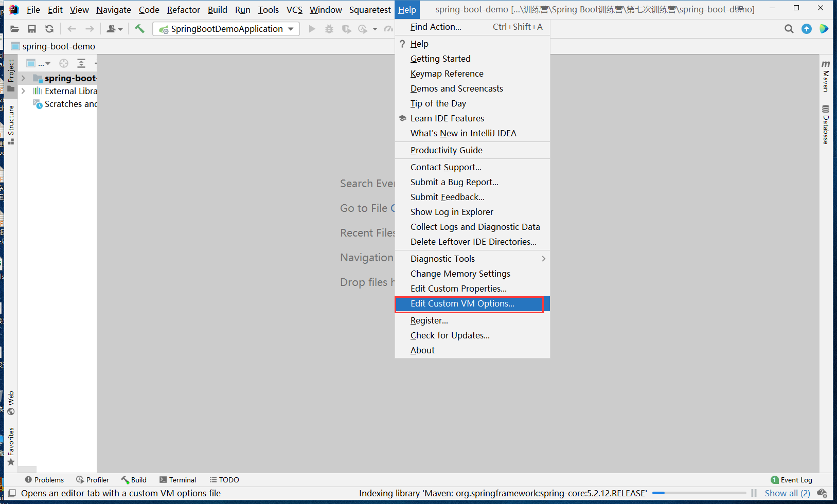Open the SpringBootDemoApplication run configuration dropdown
Image resolution: width=837 pixels, height=504 pixels.
click(226, 29)
